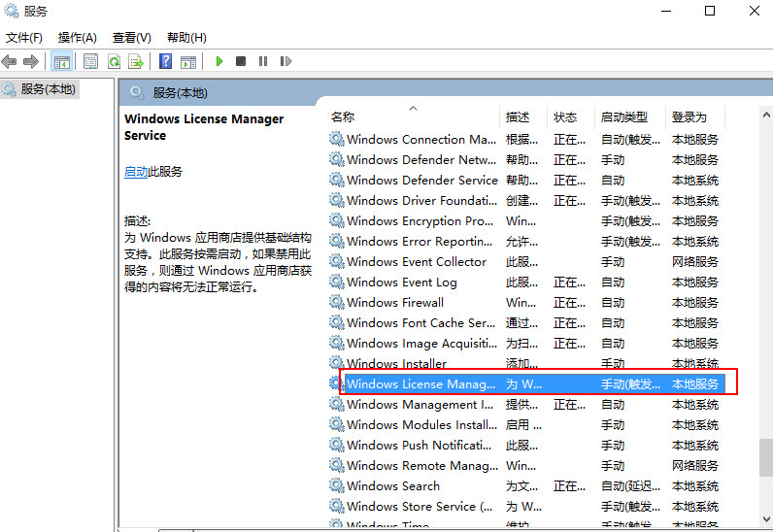The width and height of the screenshot is (773, 532).
Task: Click the Refresh toolbar icon
Action: 114,61
